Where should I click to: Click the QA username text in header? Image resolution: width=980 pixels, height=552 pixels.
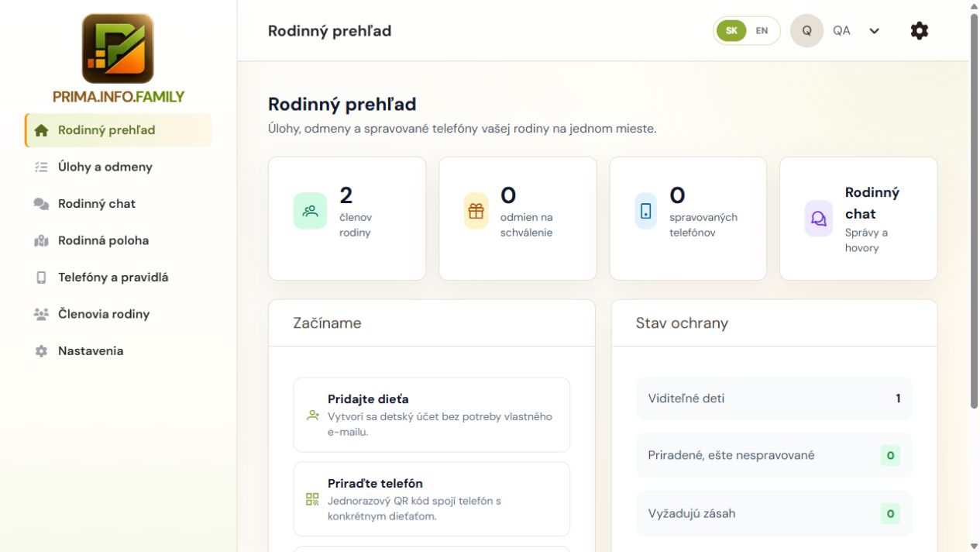tap(841, 31)
